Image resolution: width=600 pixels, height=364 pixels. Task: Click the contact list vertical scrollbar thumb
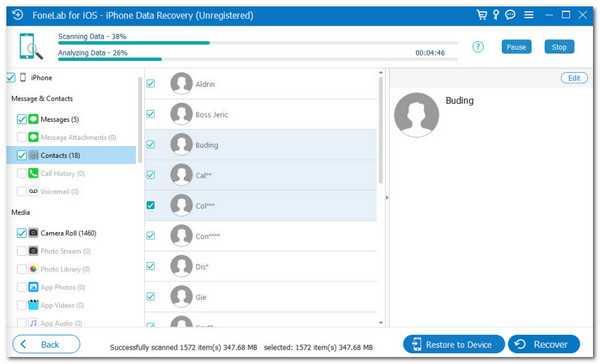pyautogui.click(x=380, y=130)
